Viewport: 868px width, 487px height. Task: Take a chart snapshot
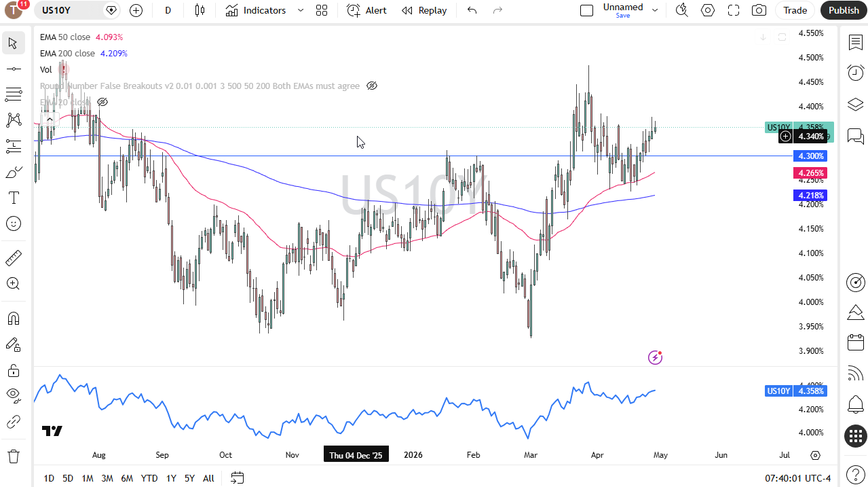click(759, 10)
